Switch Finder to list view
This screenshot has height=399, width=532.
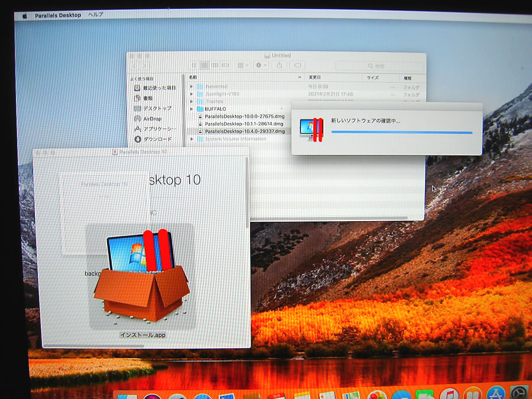tap(204, 65)
